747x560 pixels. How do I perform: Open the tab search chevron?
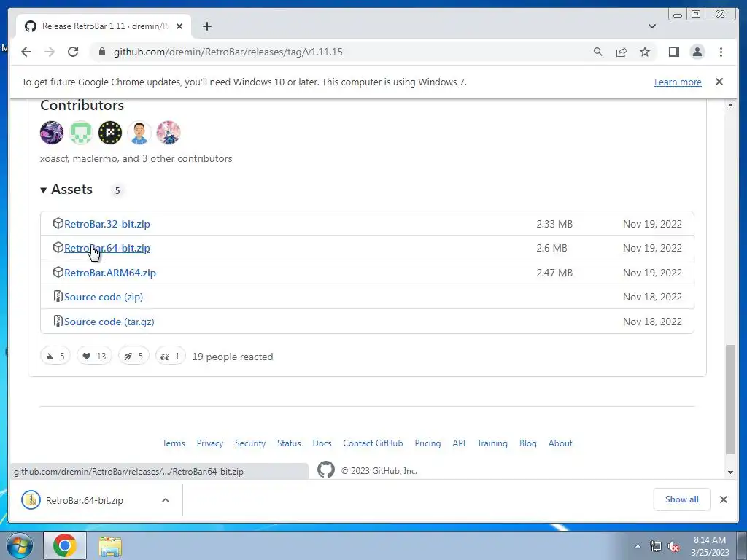point(651,26)
